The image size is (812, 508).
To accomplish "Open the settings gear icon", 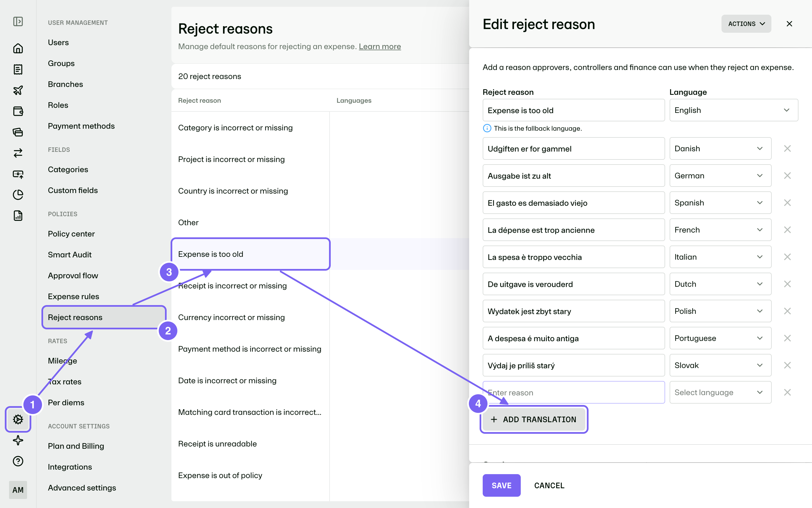I will click(18, 419).
